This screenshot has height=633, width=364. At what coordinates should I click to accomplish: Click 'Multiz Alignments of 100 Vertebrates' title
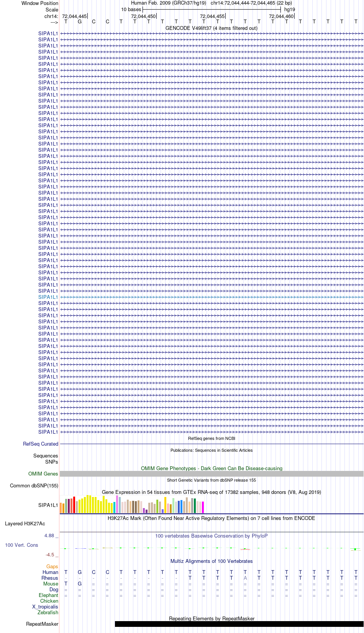coord(212,561)
